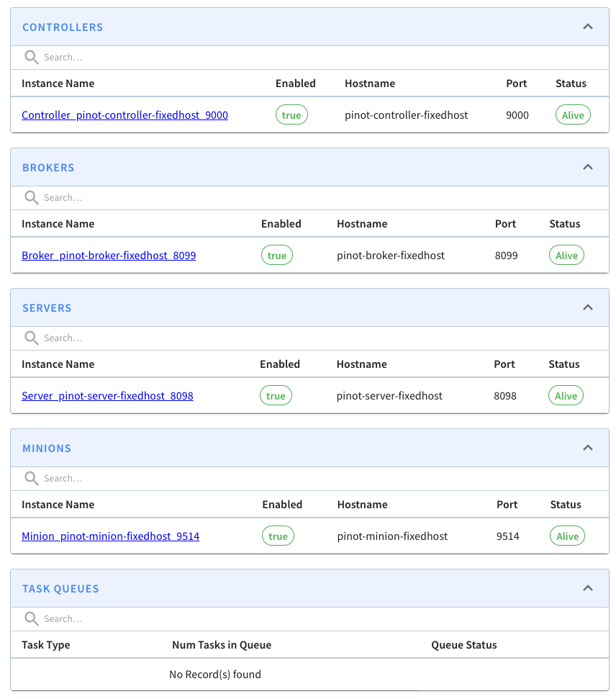Click the minion's Alive status badge
The height and width of the screenshot is (699, 616).
tap(567, 536)
